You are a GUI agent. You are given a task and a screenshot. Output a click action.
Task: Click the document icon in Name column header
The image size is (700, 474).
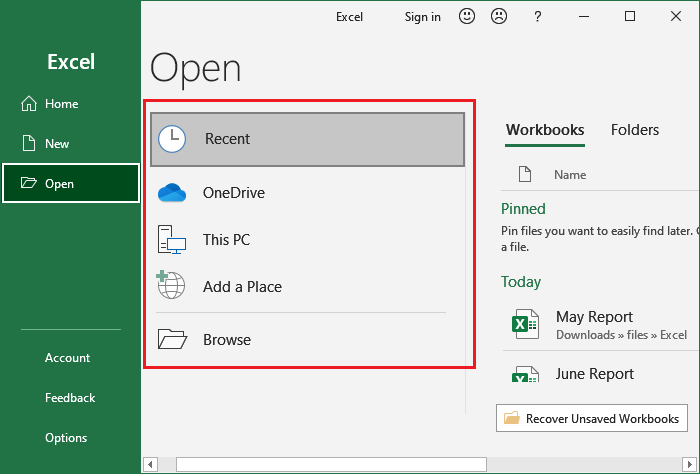click(x=525, y=174)
